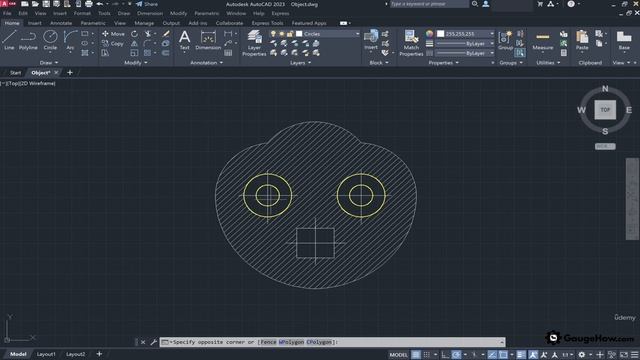Switch to the Manage ribbon tab
This screenshot has width=640, height=360.
(144, 23)
